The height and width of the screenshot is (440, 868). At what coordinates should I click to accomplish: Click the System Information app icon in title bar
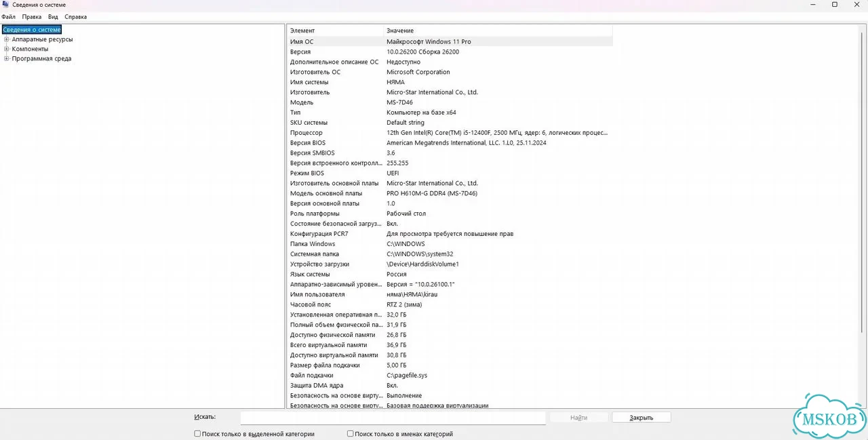5,5
